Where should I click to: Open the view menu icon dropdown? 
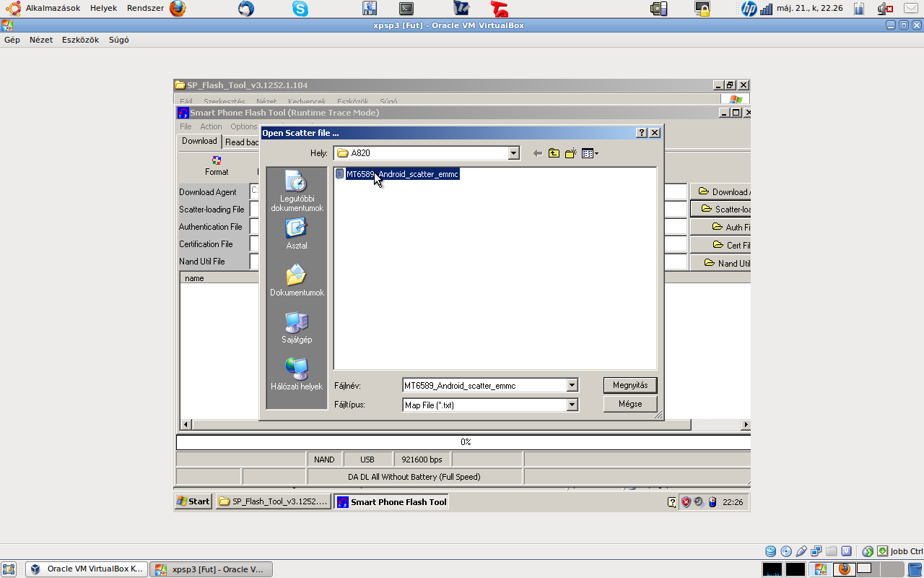point(590,153)
